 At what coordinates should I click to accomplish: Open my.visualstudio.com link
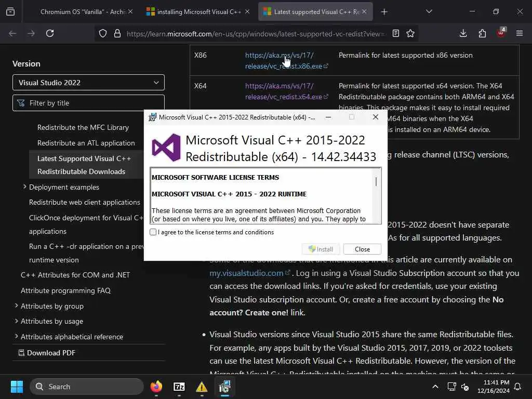pos(250,273)
